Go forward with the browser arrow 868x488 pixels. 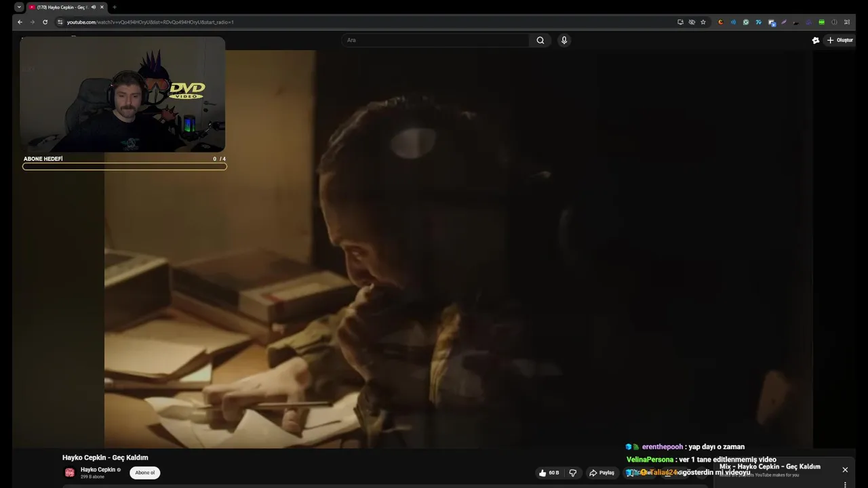point(32,22)
